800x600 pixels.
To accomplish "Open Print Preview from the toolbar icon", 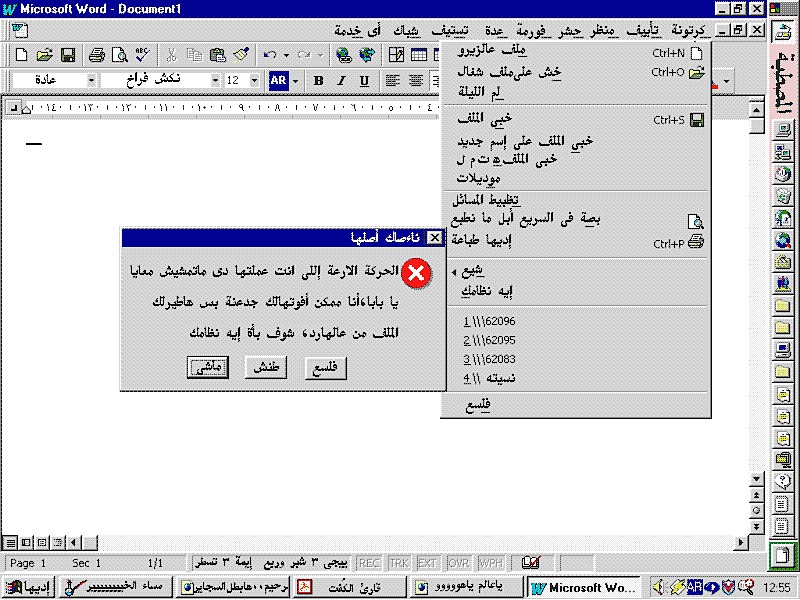I will [121, 57].
